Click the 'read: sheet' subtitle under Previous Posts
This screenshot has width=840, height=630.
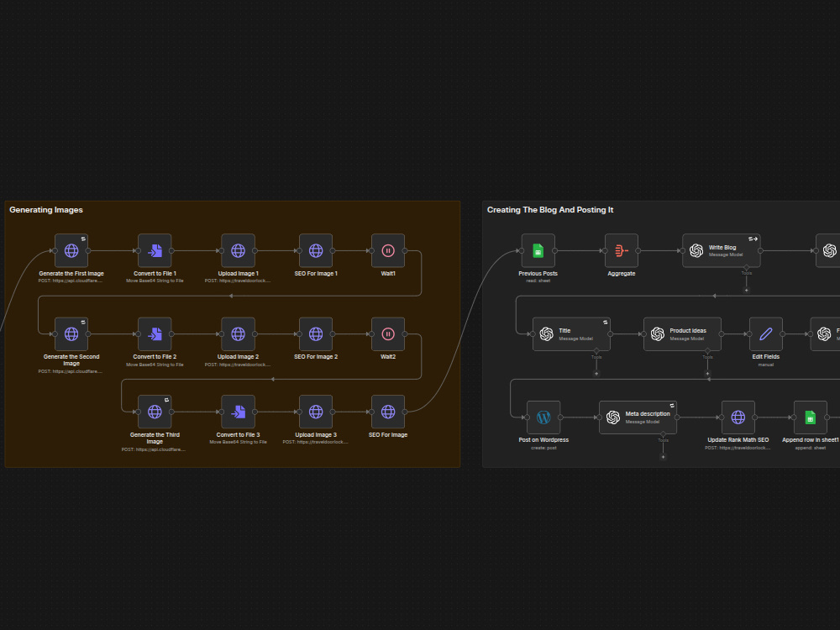coord(538,281)
